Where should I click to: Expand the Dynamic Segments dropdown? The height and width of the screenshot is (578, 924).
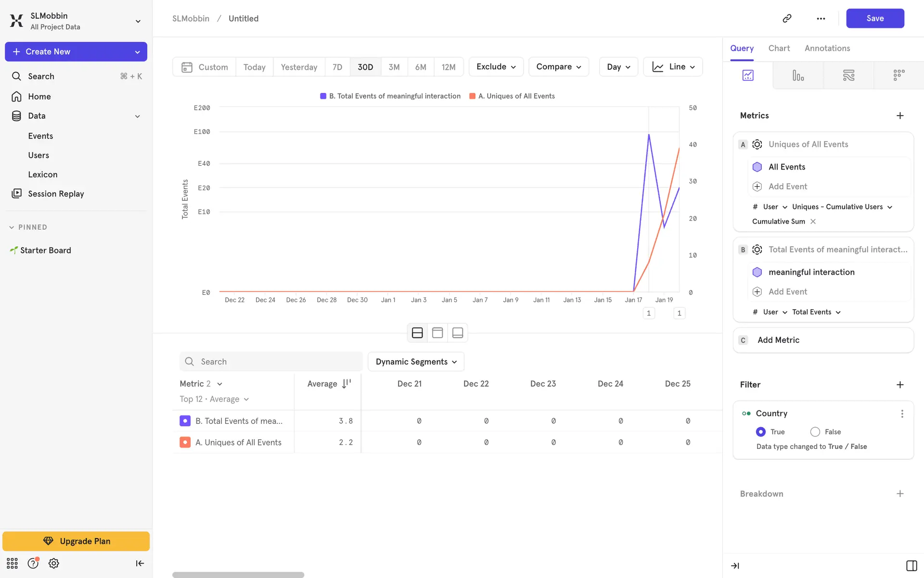[416, 362]
